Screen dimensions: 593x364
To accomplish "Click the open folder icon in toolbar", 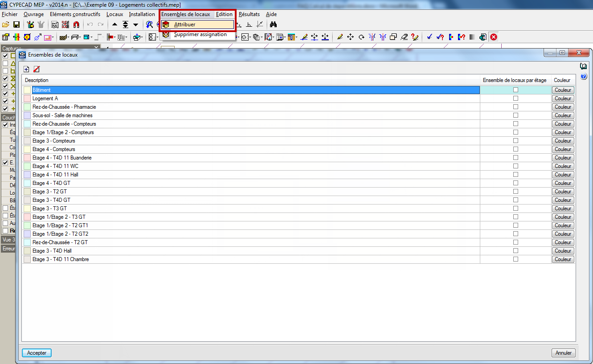I will 6,25.
